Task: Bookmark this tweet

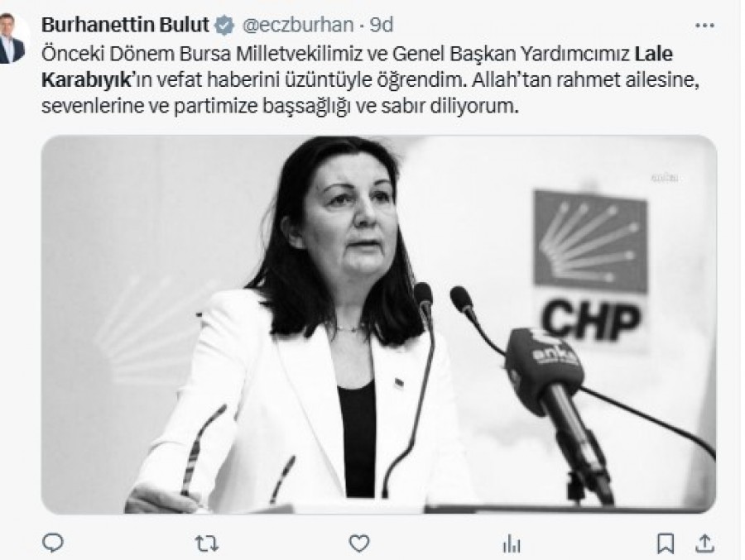Action: [666, 543]
